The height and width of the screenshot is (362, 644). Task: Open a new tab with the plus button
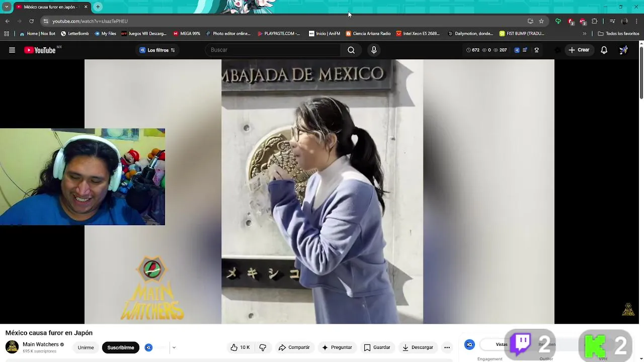98,7
